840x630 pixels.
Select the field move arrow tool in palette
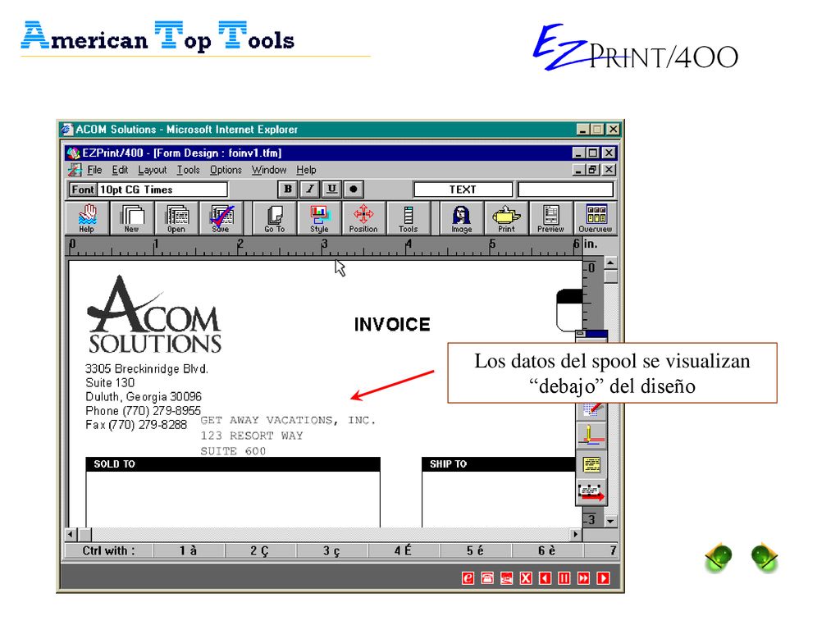(x=591, y=492)
